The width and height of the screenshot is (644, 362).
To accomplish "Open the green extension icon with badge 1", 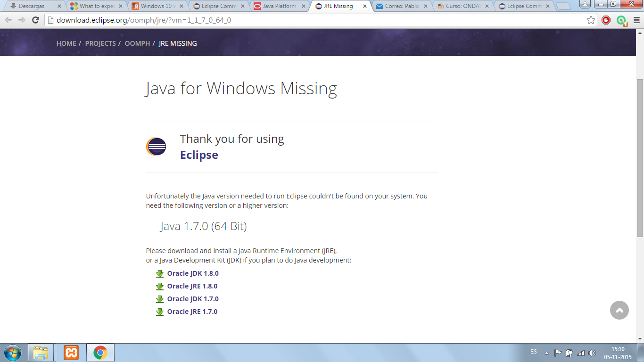I will (x=622, y=21).
